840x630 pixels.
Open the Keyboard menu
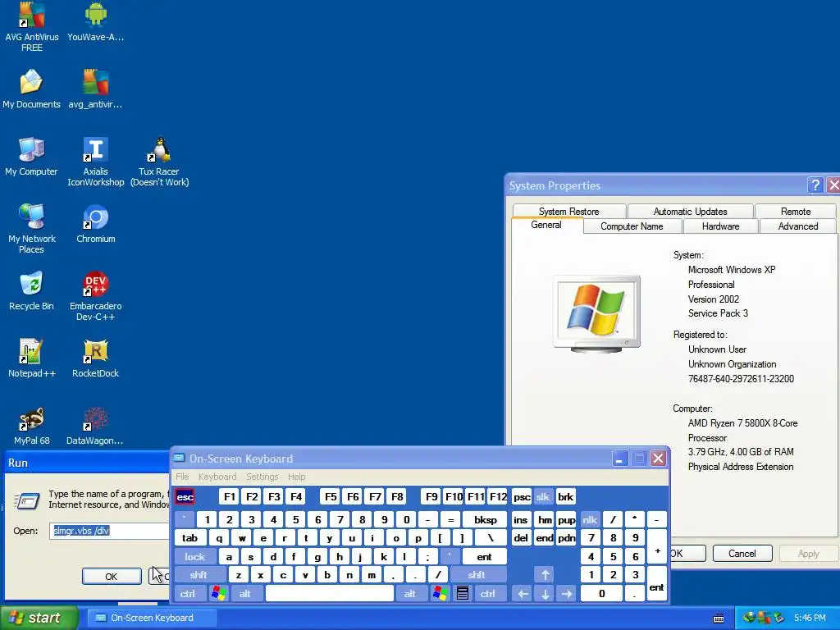(217, 477)
